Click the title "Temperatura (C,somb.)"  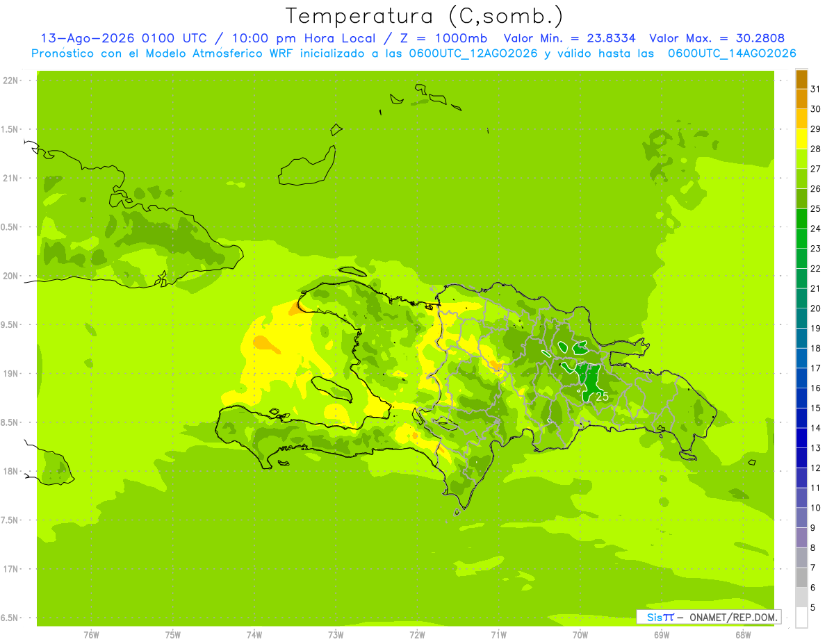pyautogui.click(x=424, y=16)
